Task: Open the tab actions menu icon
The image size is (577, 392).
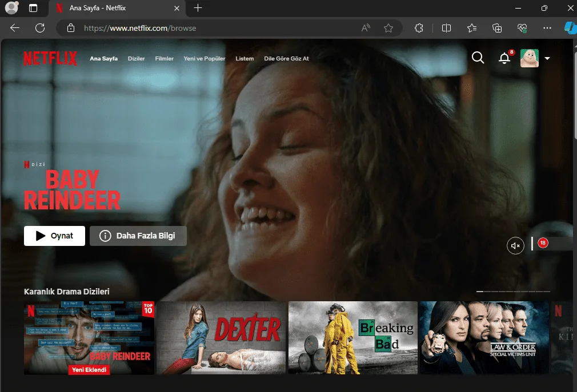Action: point(33,8)
